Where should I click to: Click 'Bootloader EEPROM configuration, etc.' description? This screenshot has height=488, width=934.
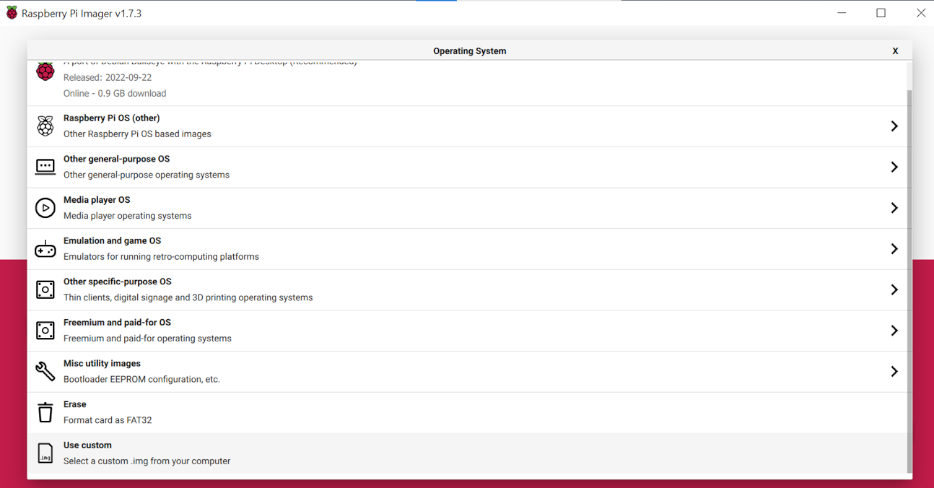pyautogui.click(x=142, y=379)
